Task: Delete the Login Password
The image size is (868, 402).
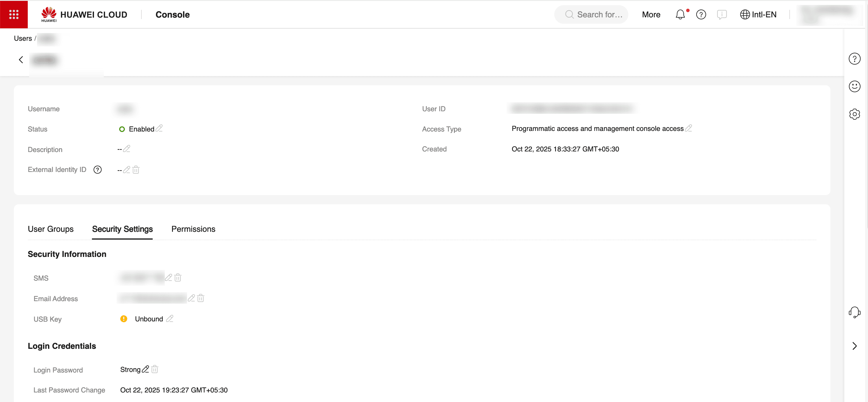Action: (x=155, y=369)
